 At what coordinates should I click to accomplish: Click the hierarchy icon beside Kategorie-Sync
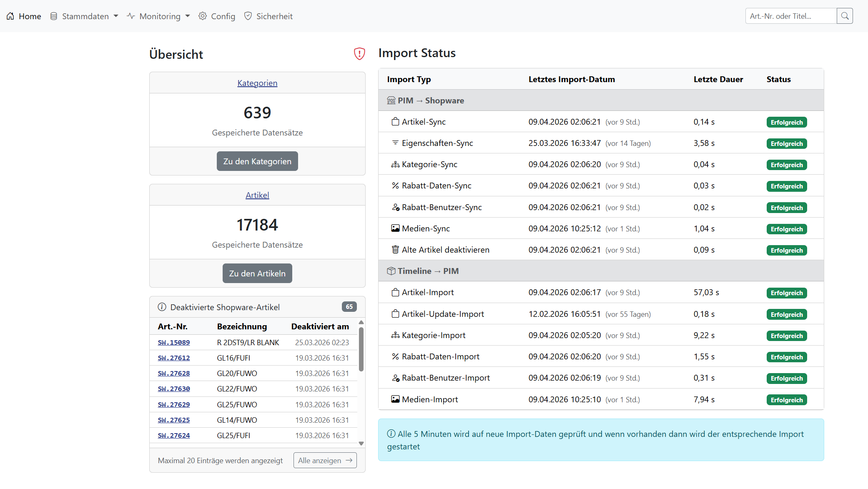(x=395, y=164)
